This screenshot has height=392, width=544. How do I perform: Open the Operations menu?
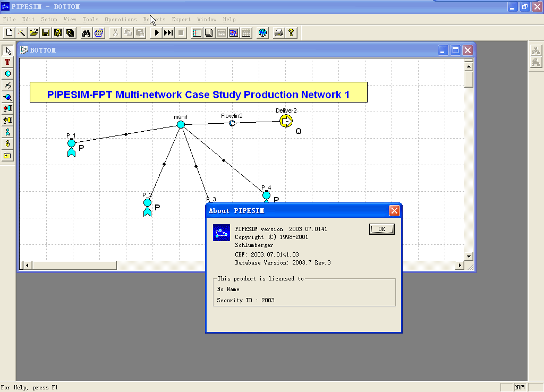pyautogui.click(x=121, y=20)
